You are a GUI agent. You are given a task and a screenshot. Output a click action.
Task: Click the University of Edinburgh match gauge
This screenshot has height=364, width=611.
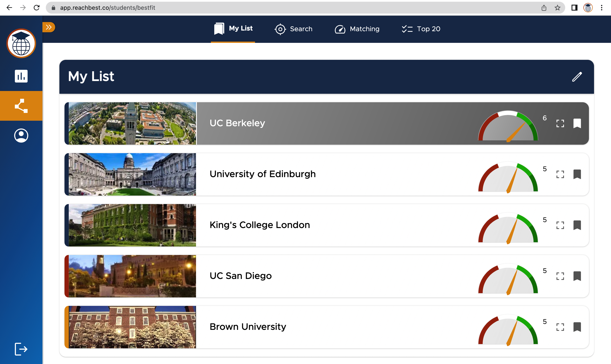508,177
